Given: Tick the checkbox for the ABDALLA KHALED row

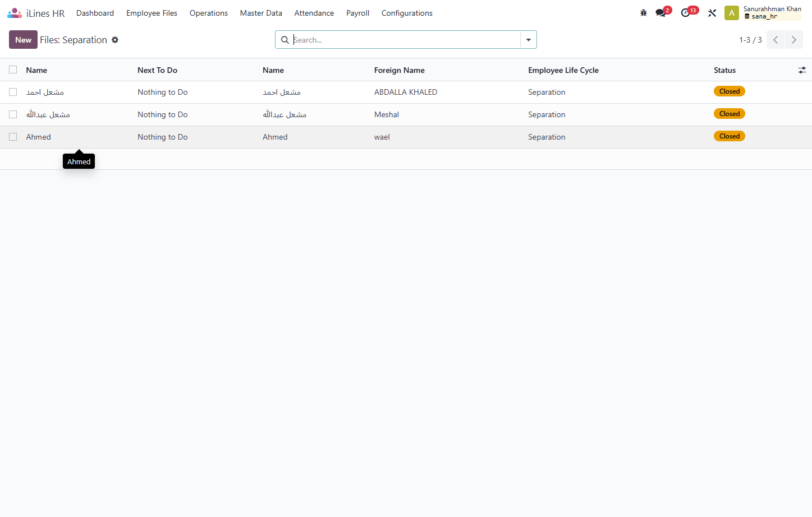Looking at the screenshot, I should pyautogui.click(x=13, y=92).
